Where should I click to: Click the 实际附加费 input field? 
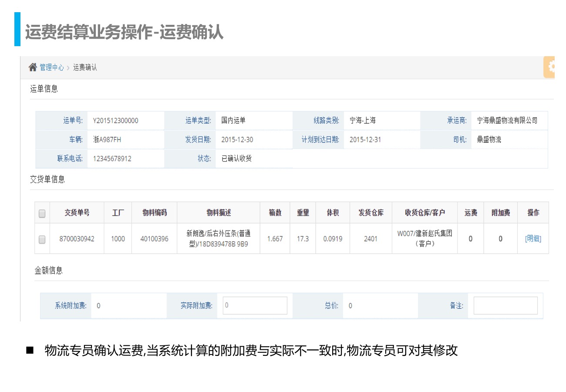[255, 305]
